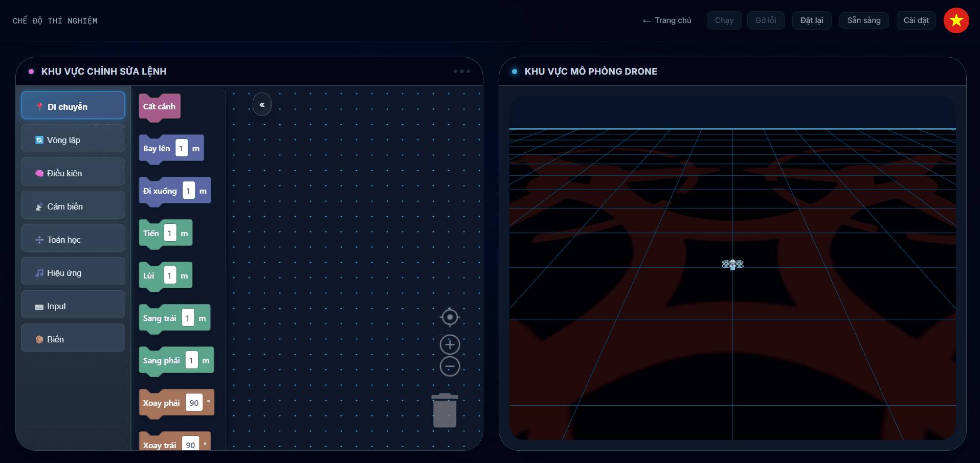Click the drone in the simulation area
The image size is (980, 463).
click(732, 264)
